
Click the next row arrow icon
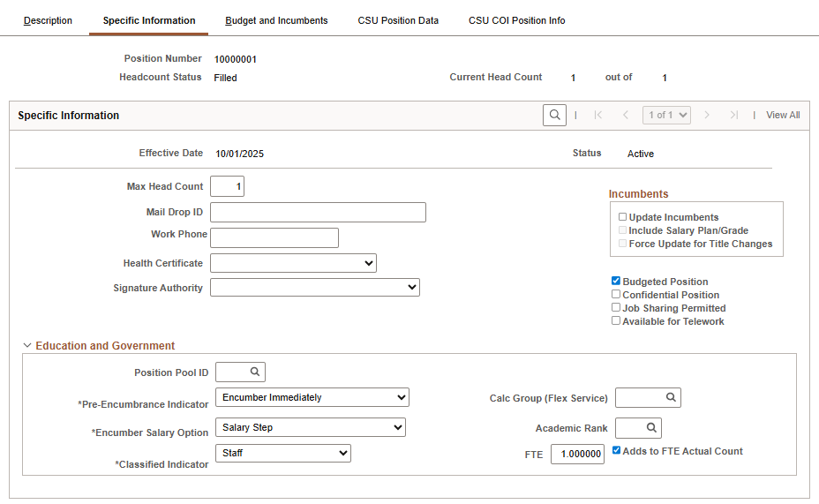(x=707, y=115)
